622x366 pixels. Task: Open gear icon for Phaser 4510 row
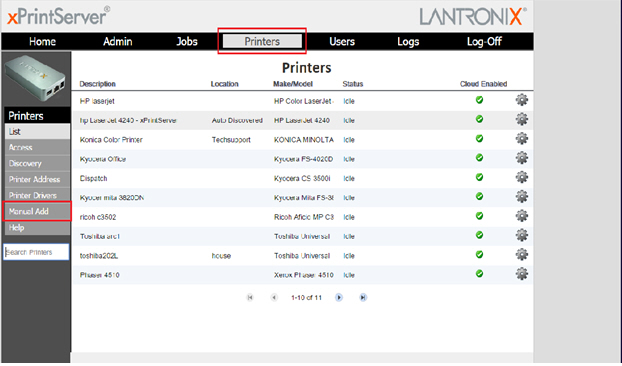click(x=522, y=274)
